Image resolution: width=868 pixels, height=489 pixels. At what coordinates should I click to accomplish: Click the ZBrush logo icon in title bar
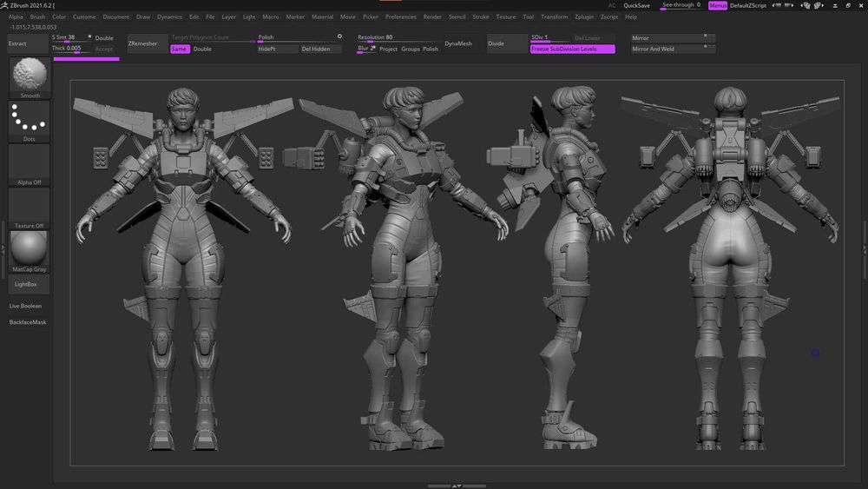pos(4,5)
